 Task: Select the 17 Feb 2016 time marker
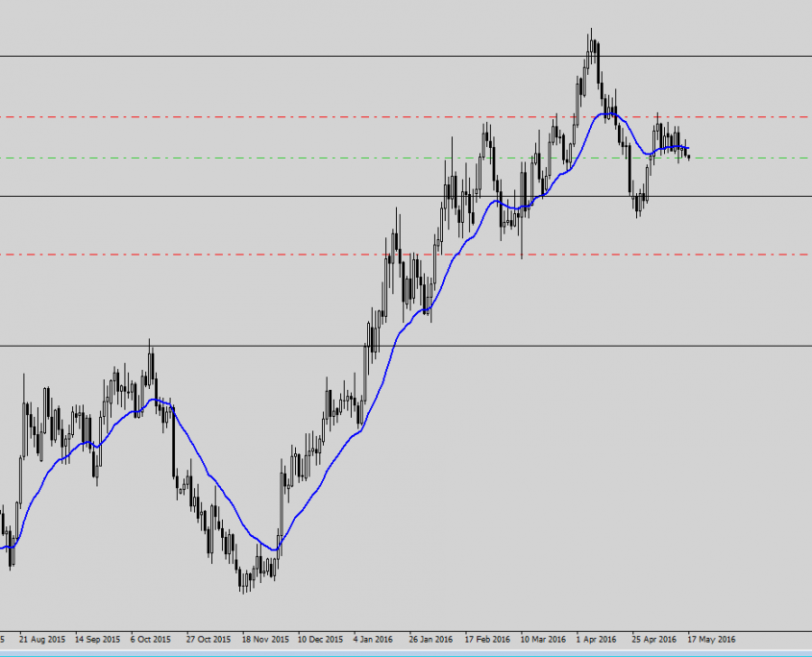(x=487, y=638)
